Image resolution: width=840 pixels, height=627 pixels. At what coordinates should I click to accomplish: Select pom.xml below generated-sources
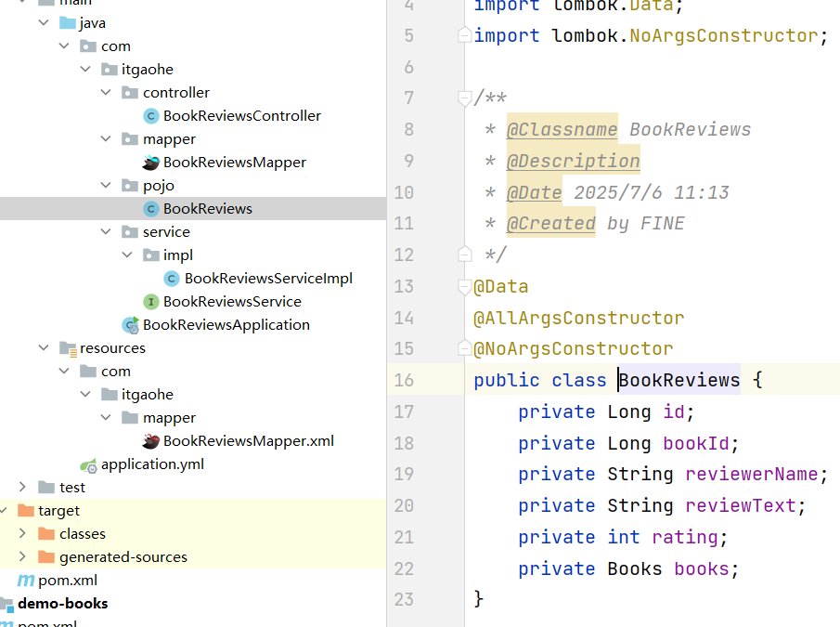(68, 581)
